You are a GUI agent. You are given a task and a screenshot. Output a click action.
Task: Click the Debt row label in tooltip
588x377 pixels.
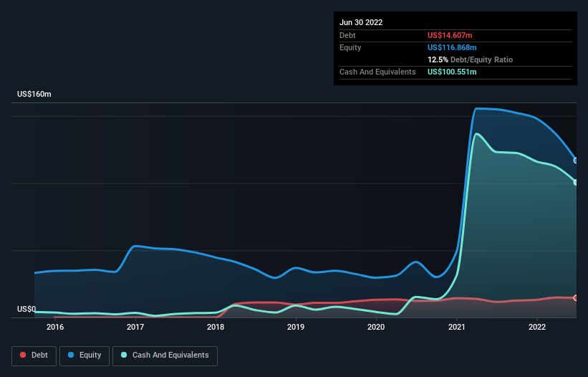pyautogui.click(x=347, y=35)
